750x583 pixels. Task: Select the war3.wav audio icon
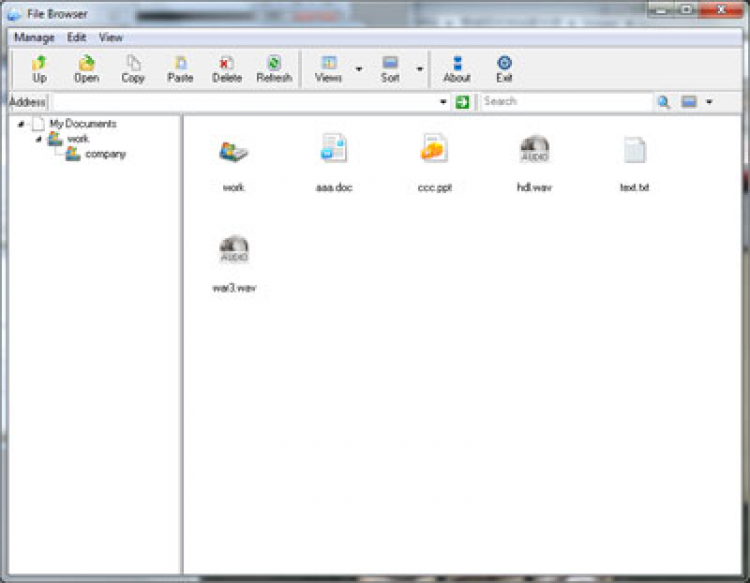click(234, 249)
